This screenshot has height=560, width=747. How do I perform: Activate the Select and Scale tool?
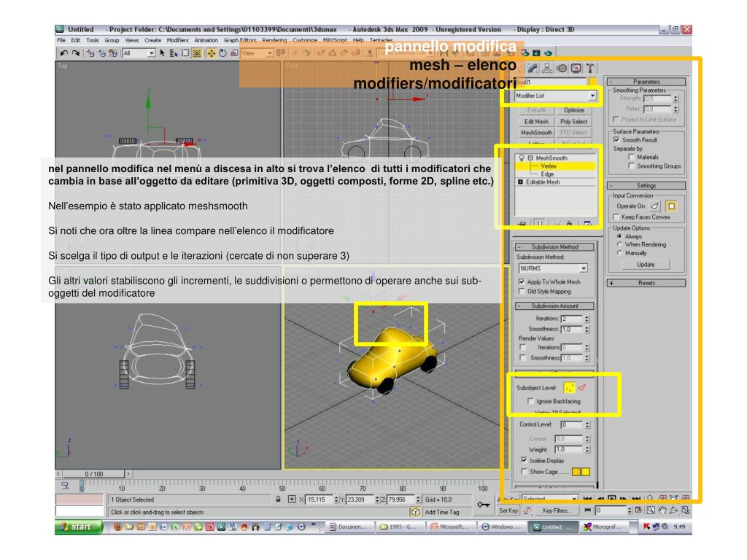234,53
